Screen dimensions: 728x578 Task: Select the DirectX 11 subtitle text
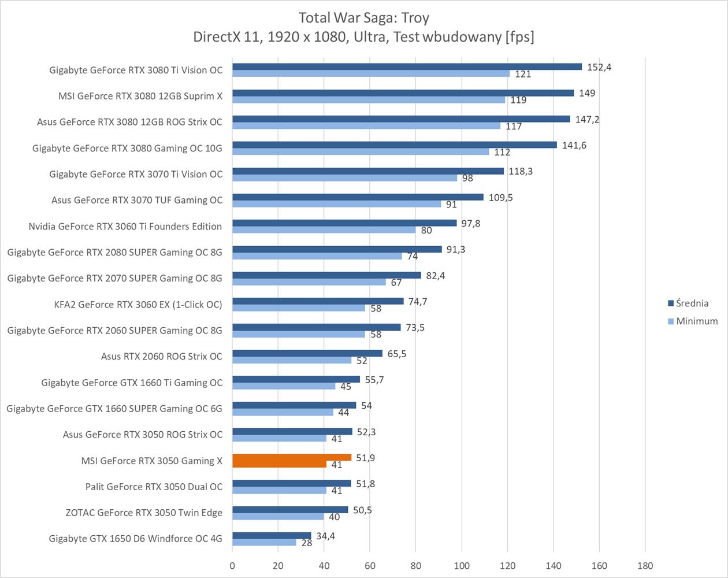(363, 37)
